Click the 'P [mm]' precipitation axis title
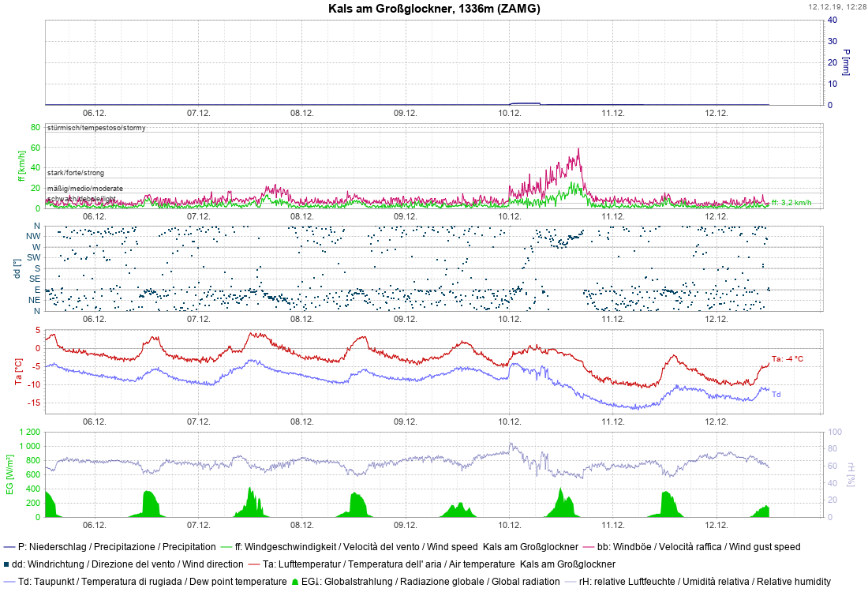868x592 pixels. (846, 62)
